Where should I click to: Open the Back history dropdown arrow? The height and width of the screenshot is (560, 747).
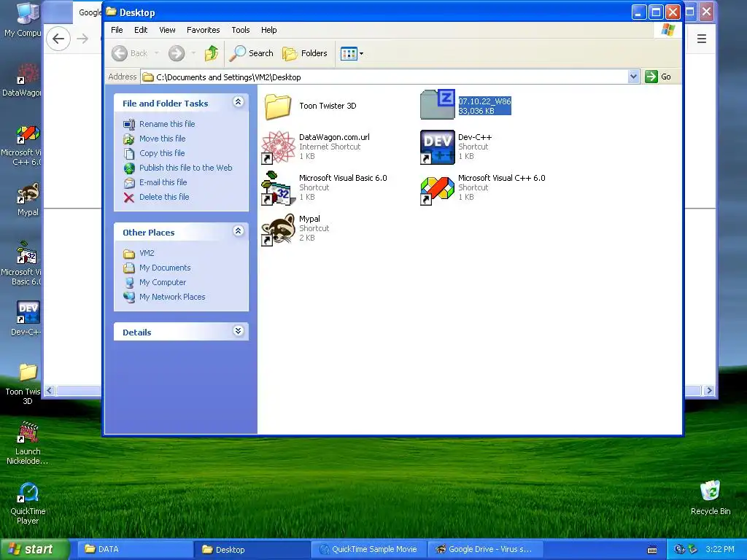coord(157,53)
